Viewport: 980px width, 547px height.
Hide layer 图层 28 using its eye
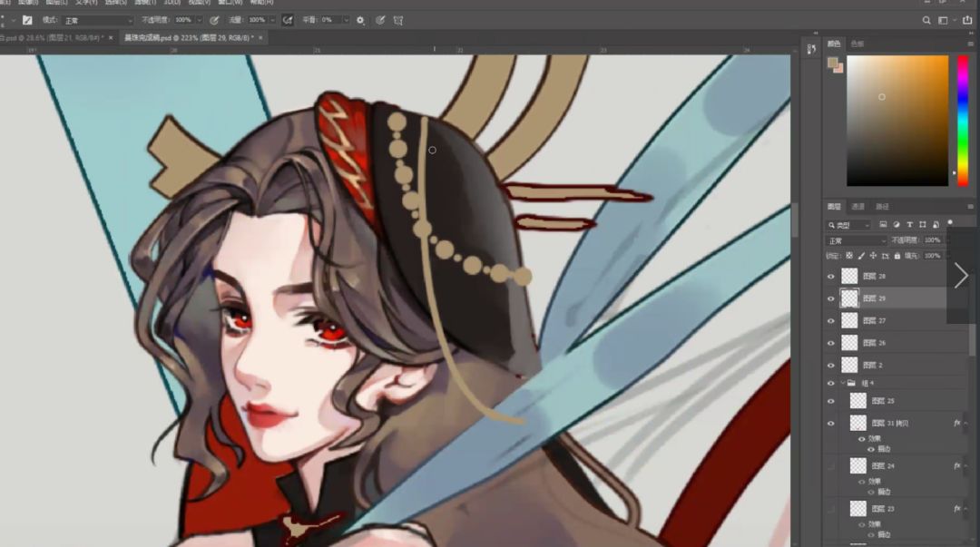(x=830, y=277)
